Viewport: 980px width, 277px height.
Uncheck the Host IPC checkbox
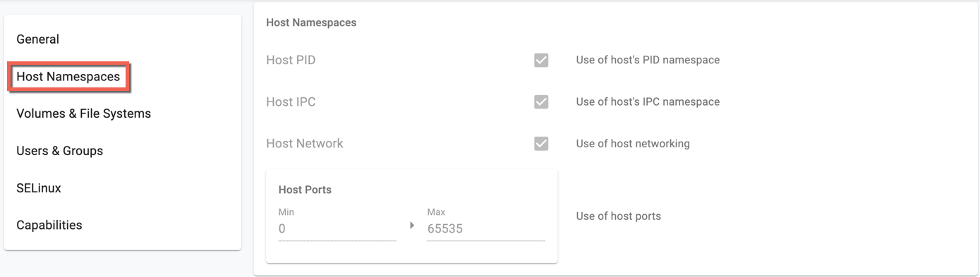click(541, 101)
